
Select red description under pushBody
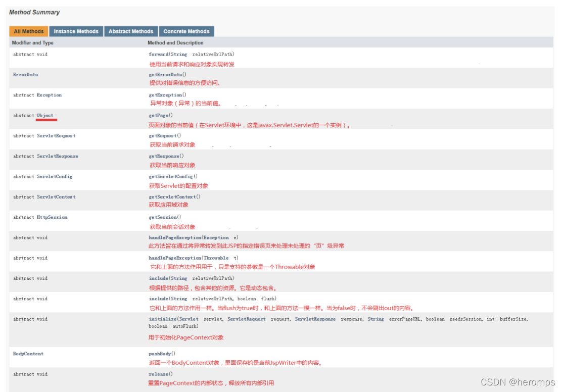pyautogui.click(x=236, y=363)
